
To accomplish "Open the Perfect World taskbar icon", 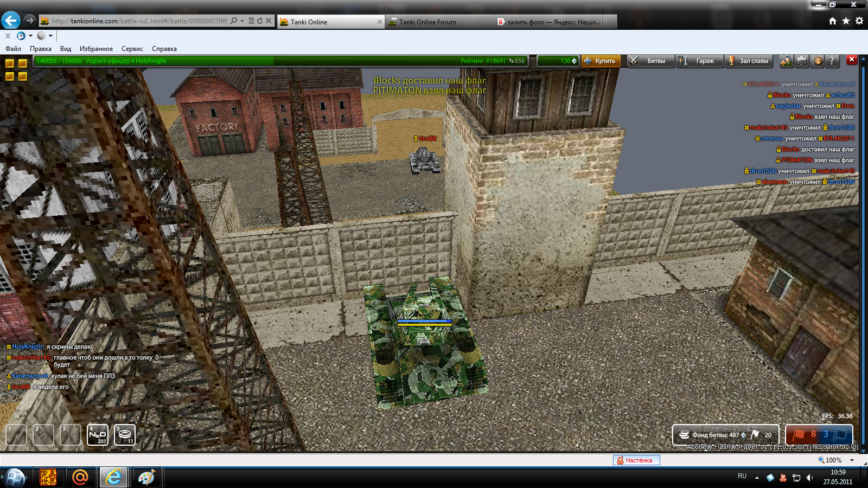I will (48, 478).
